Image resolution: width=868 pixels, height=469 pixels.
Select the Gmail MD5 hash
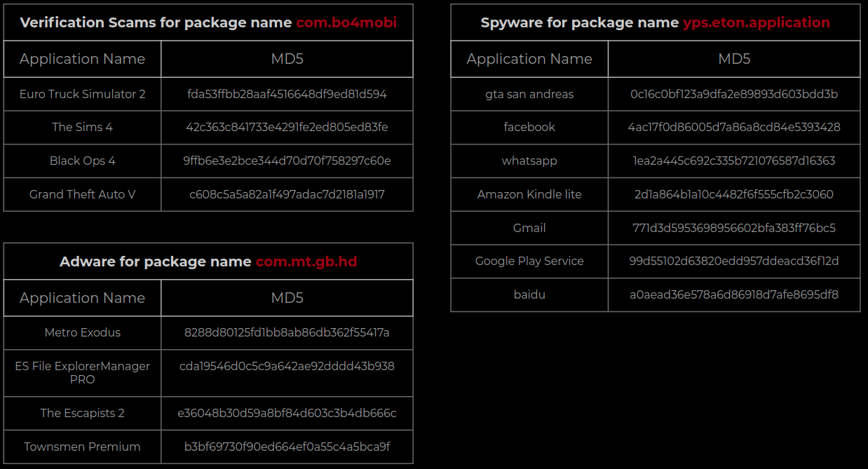click(734, 228)
